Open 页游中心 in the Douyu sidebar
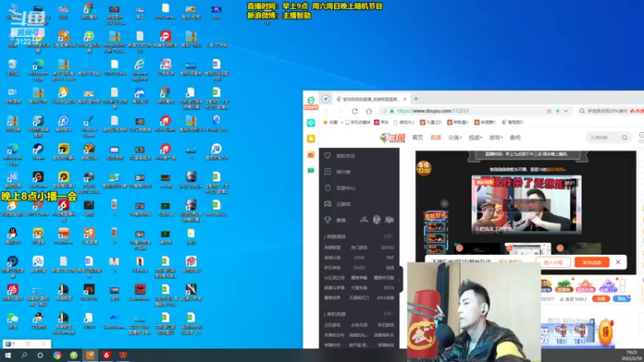The height and width of the screenshot is (362, 644). (x=340, y=188)
